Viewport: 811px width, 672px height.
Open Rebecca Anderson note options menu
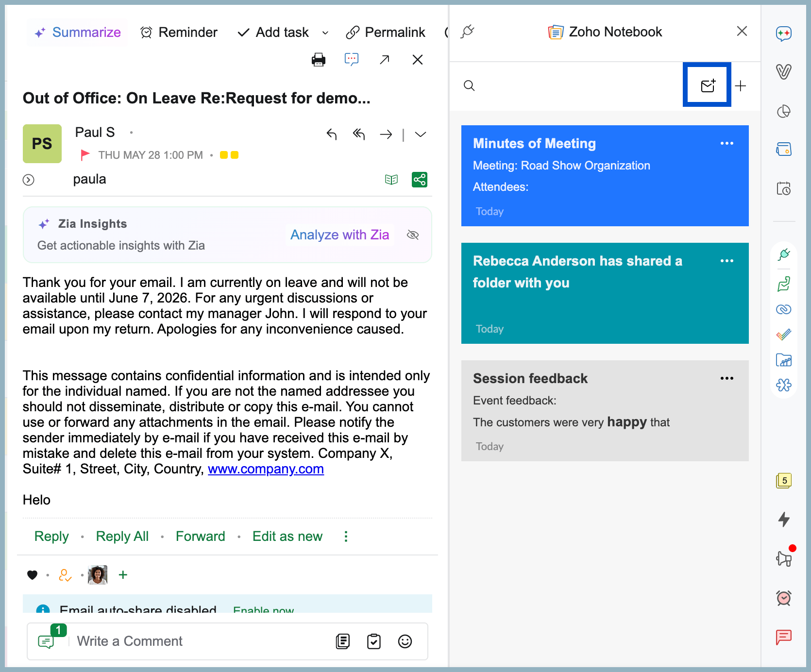(727, 261)
